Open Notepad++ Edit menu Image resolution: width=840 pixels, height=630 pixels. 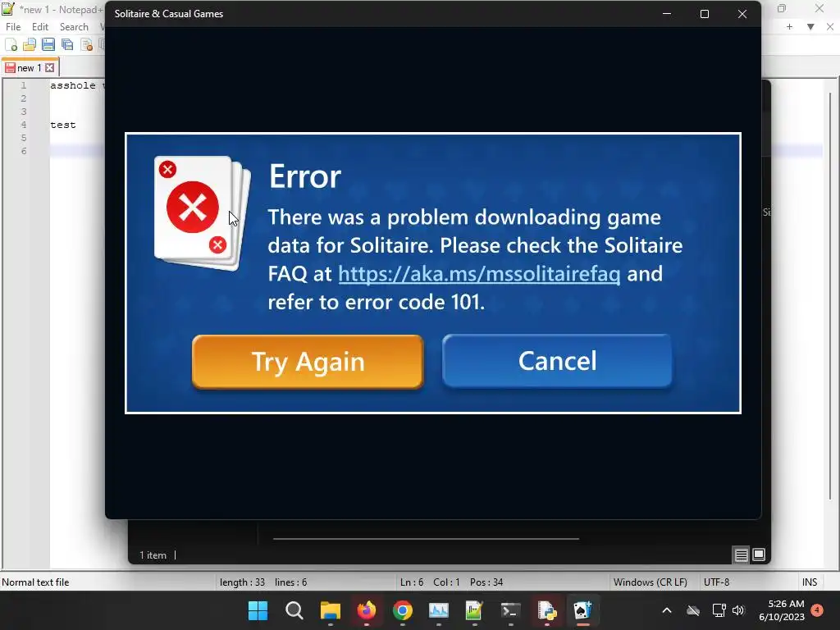point(39,27)
